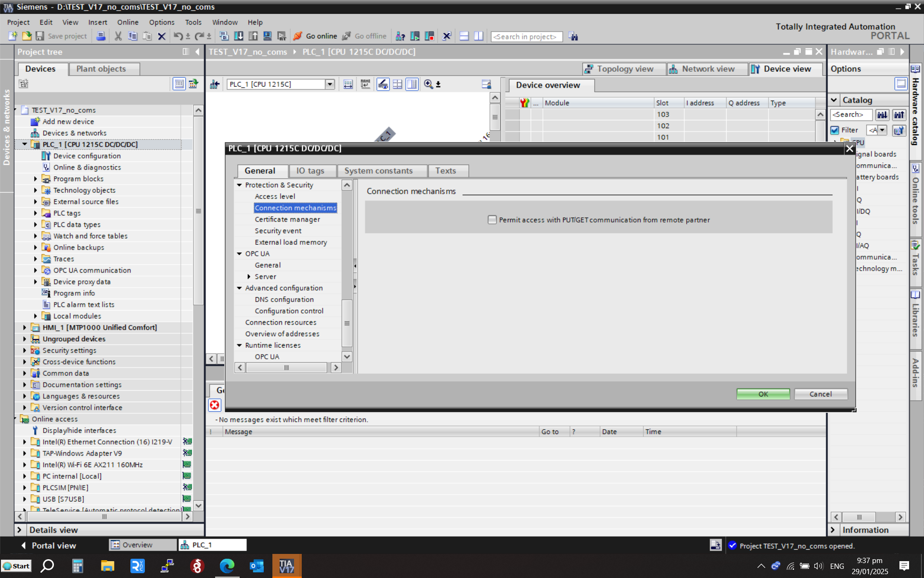Screen dimensions: 924x578
Task: Click the Print icon in toolbar
Action: click(101, 36)
